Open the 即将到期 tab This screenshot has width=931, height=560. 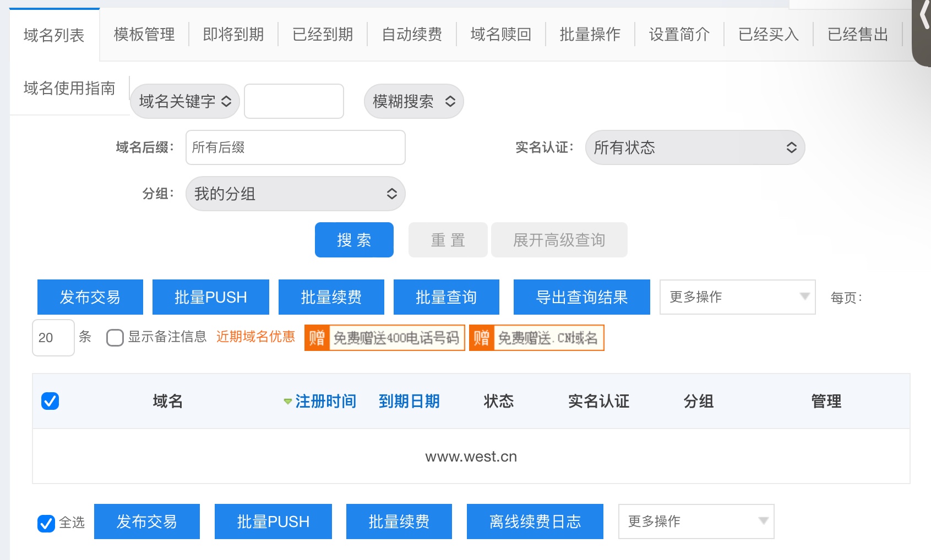point(233,35)
